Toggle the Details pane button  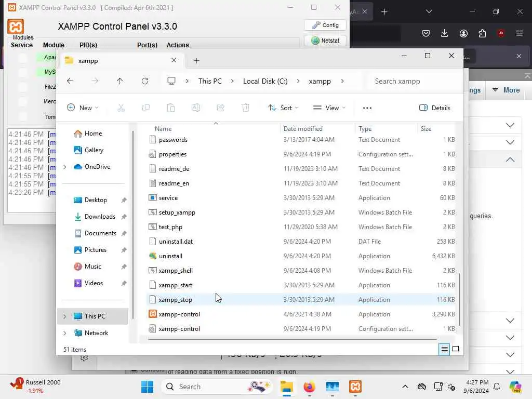pyautogui.click(x=435, y=108)
